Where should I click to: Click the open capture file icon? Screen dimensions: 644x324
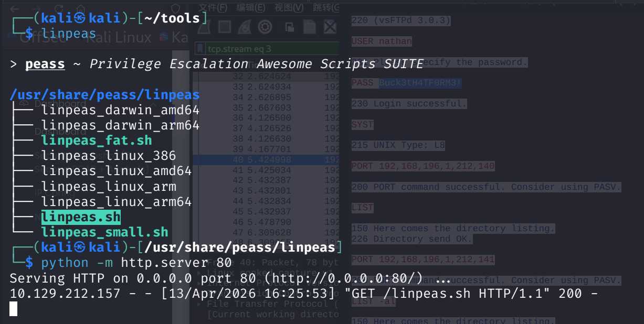tap(289, 27)
